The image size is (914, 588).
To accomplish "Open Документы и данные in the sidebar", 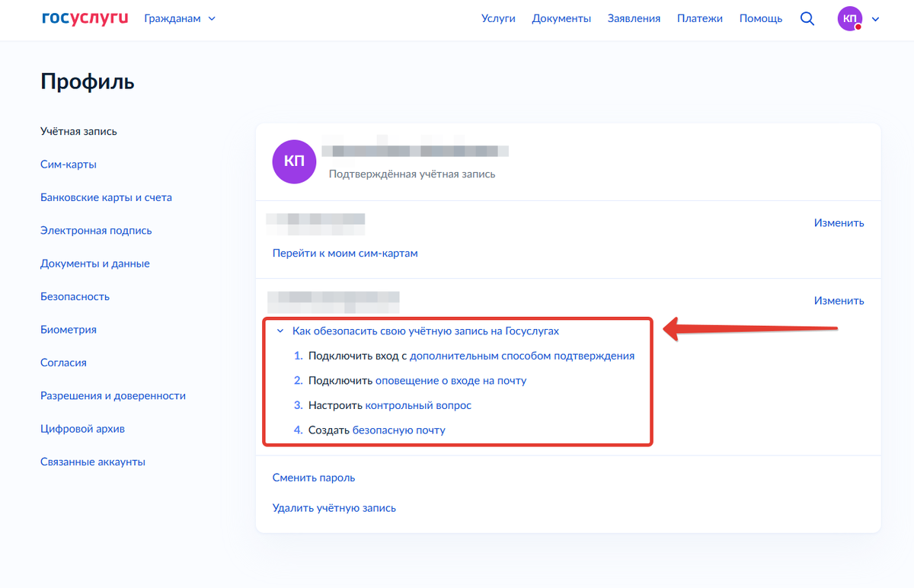I will [95, 264].
